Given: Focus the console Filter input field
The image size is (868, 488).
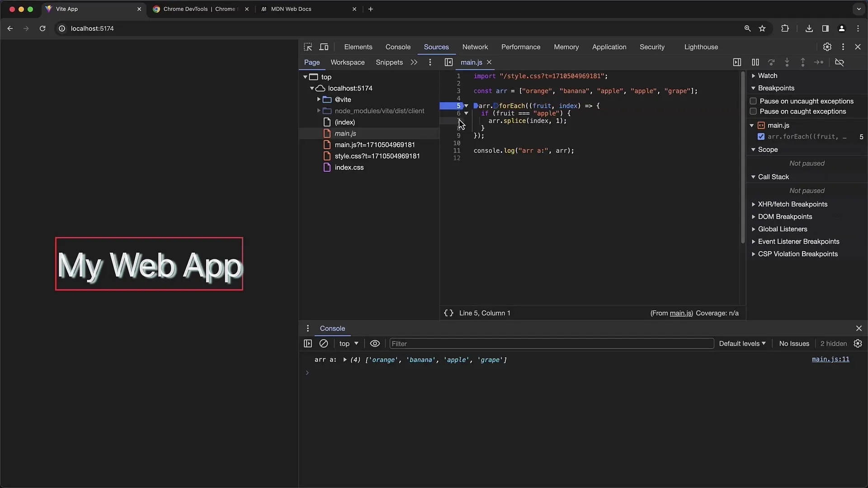Looking at the screenshot, I should coord(552,344).
